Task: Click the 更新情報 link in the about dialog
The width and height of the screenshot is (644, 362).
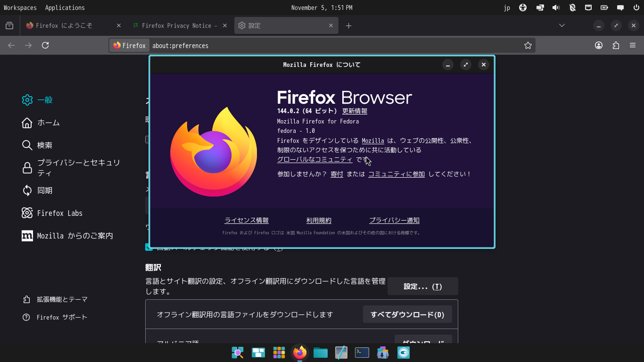Action: (355, 111)
